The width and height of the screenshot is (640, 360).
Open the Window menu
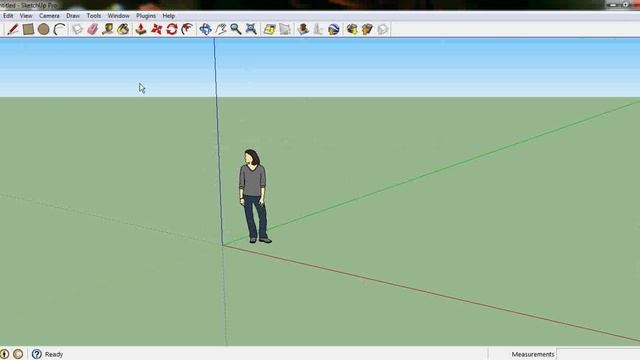click(x=119, y=16)
